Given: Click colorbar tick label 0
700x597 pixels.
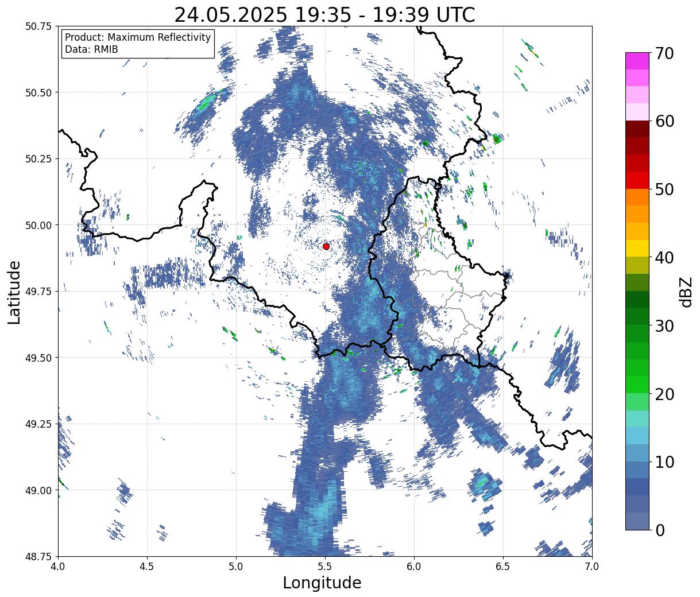Looking at the screenshot, I should tap(659, 530).
